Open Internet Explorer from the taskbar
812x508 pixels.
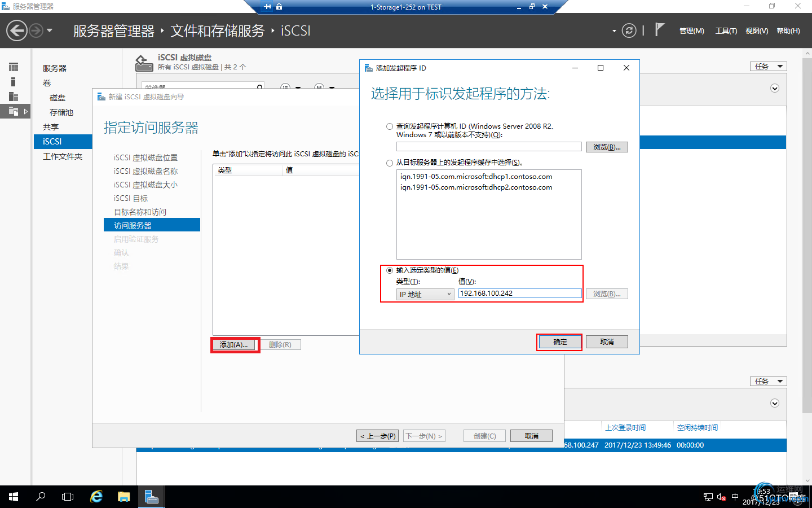[x=96, y=497]
